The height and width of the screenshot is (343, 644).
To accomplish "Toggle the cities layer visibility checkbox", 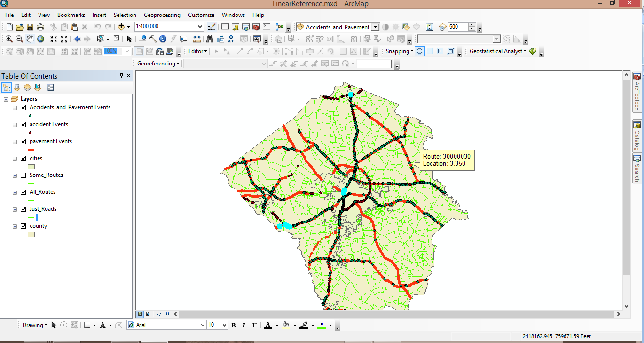I will coord(23,158).
